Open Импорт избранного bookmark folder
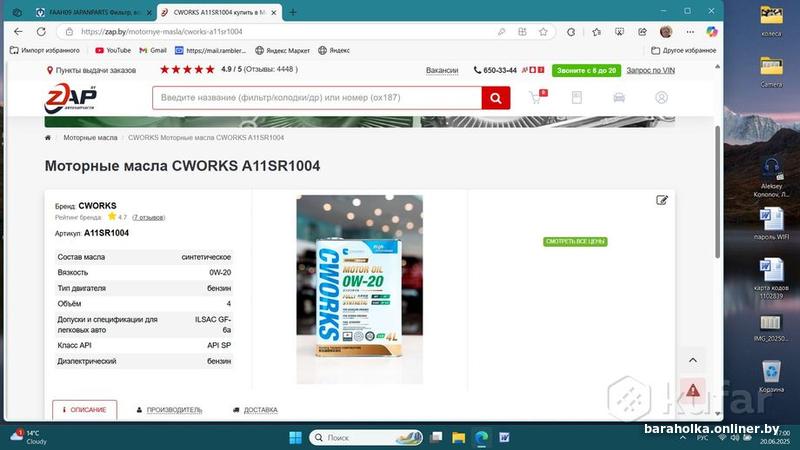 tap(45, 51)
